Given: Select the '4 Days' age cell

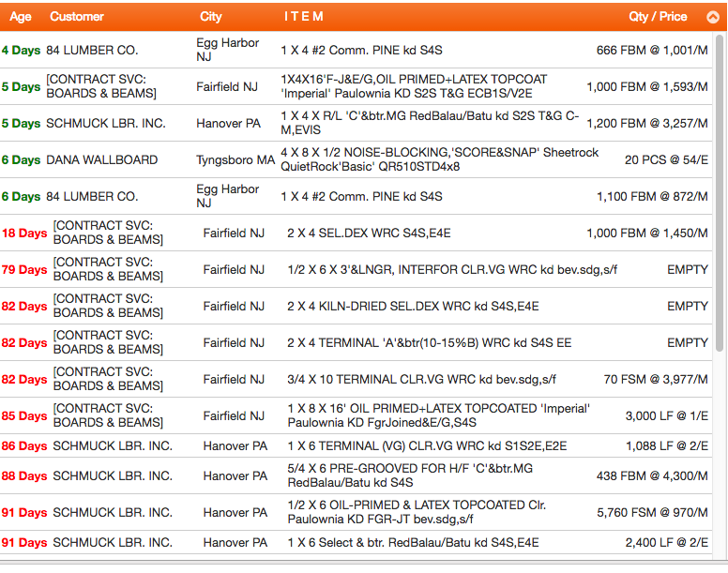Looking at the screenshot, I should [x=21, y=50].
